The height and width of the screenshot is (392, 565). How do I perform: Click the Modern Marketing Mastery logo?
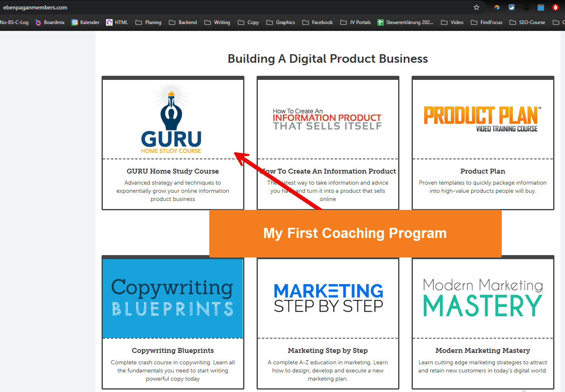pos(483,298)
